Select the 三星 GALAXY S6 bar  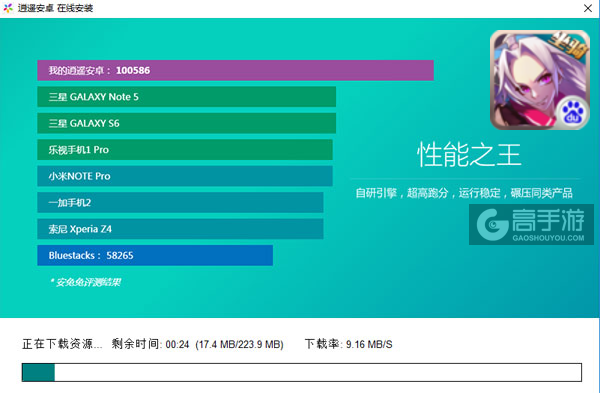[186, 123]
